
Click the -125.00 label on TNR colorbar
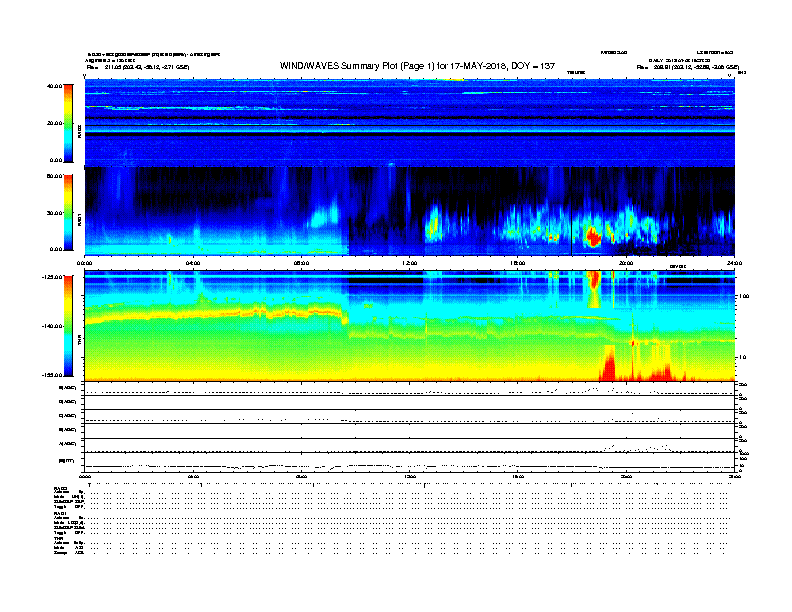[x=52, y=277]
